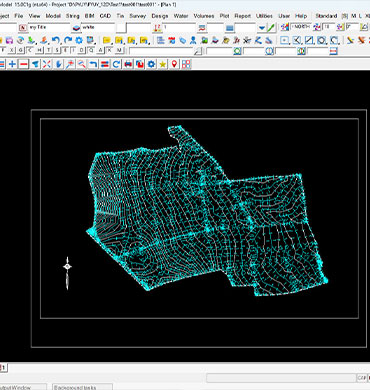
Task: Click the green pencil icon in CAD toolbar
Action: coord(272,28)
